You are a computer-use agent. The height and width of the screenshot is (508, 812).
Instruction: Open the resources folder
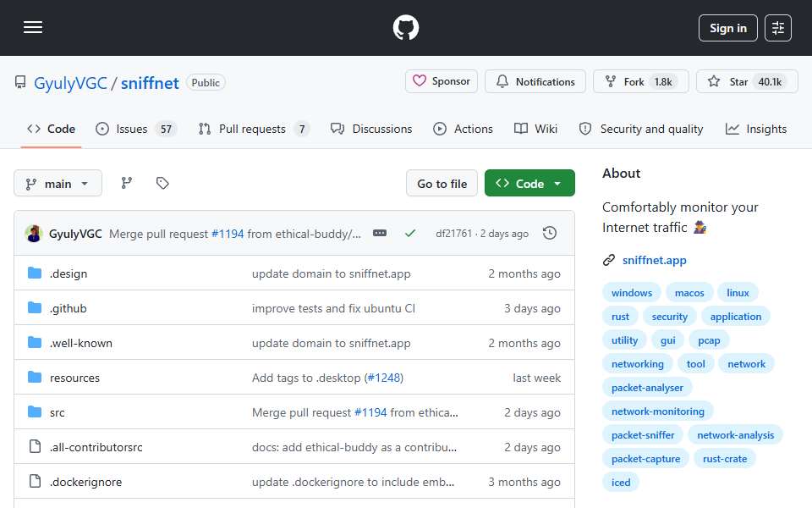[74, 378]
